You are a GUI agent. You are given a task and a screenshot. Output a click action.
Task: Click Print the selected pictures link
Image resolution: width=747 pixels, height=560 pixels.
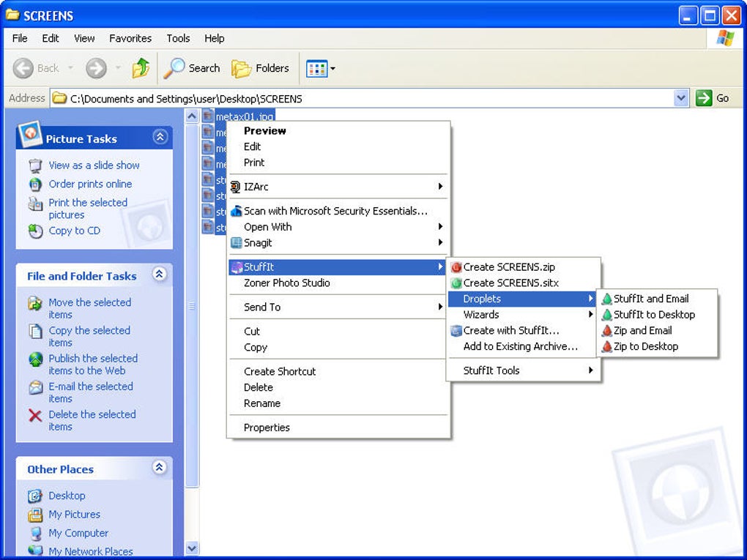88,209
